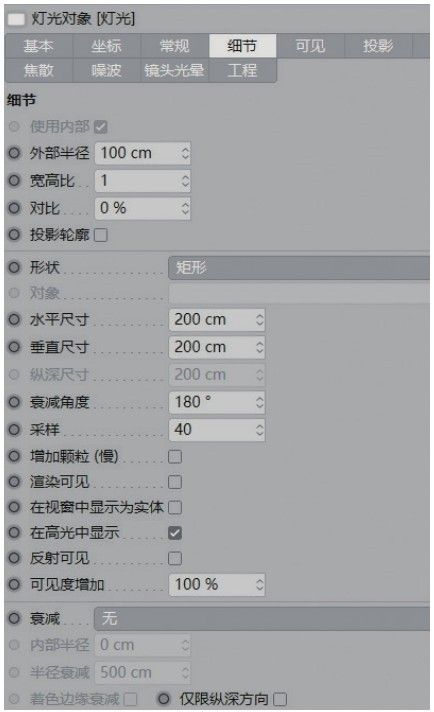Click the keyframe dot next to 宽高比
The width and height of the screenshot is (434, 712).
(14, 181)
